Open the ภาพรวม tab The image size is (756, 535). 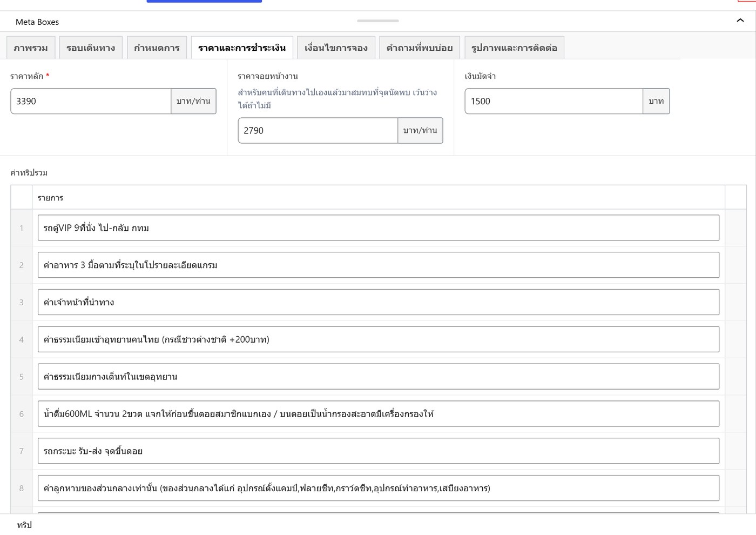click(x=31, y=48)
